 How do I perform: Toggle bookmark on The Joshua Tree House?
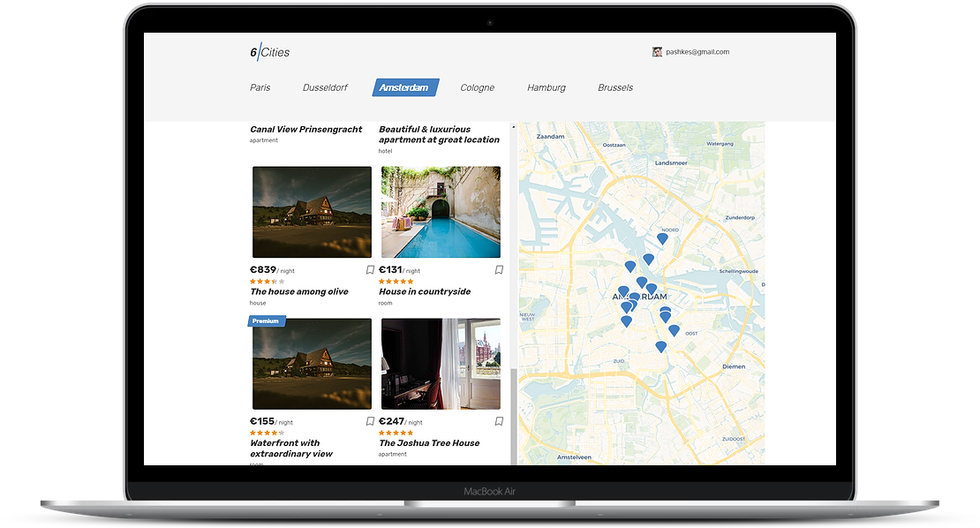tap(498, 419)
